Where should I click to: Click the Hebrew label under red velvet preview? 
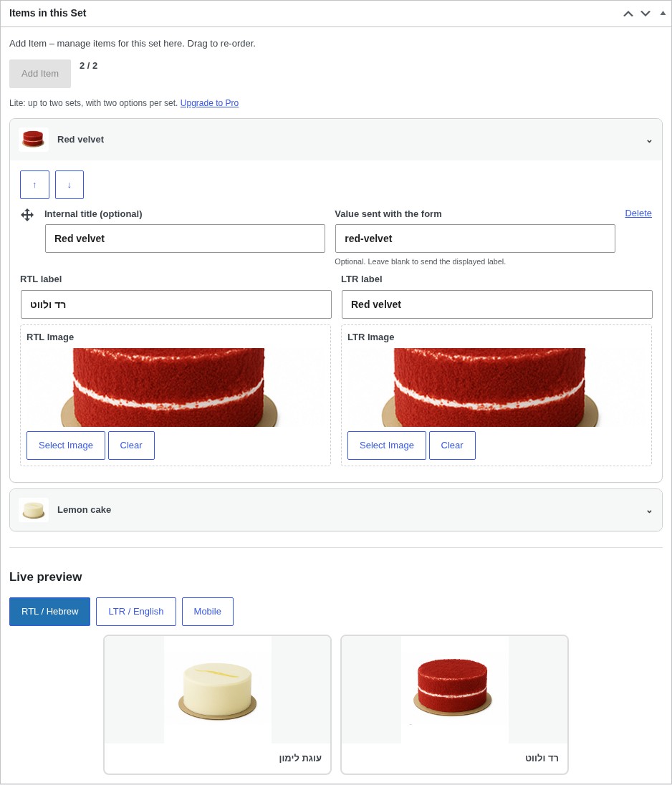pyautogui.click(x=542, y=758)
